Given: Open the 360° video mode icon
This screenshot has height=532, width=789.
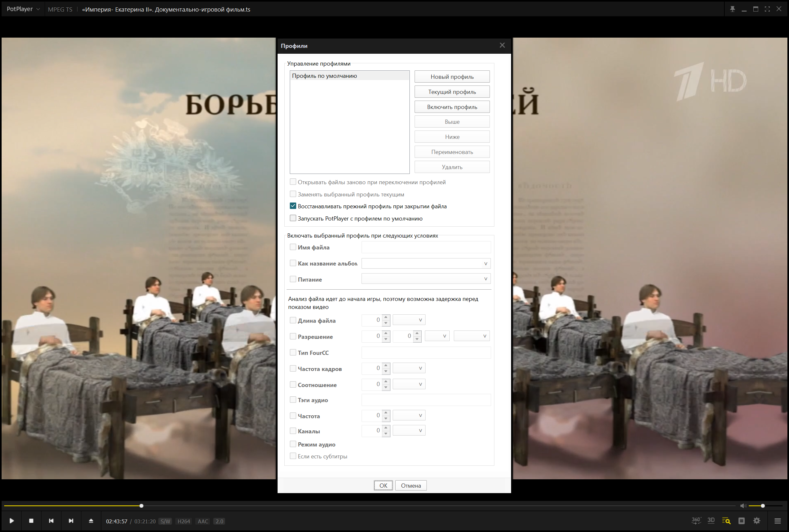Looking at the screenshot, I should 696,520.
